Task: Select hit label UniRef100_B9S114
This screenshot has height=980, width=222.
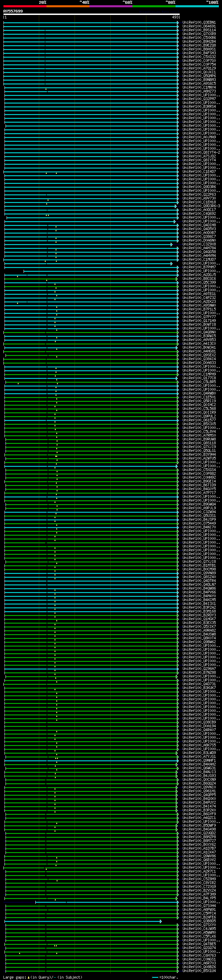Action: (199, 30)
